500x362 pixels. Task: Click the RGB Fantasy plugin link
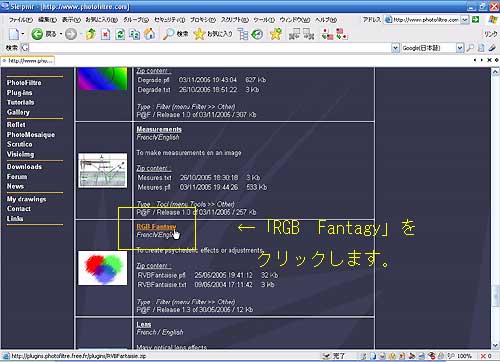pos(156,227)
